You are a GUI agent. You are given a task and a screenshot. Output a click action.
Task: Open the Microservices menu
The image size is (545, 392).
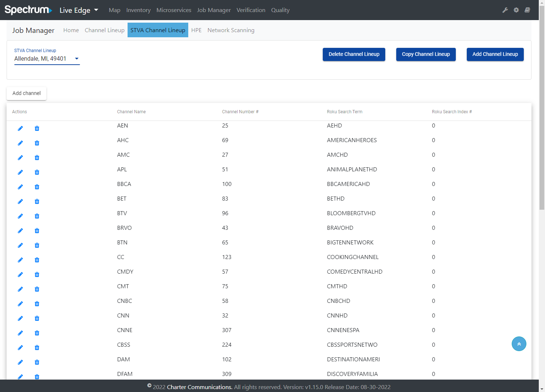pyautogui.click(x=174, y=10)
